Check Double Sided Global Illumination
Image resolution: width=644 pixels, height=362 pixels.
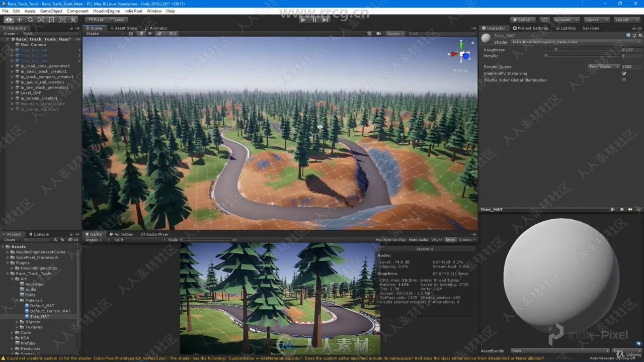624,80
